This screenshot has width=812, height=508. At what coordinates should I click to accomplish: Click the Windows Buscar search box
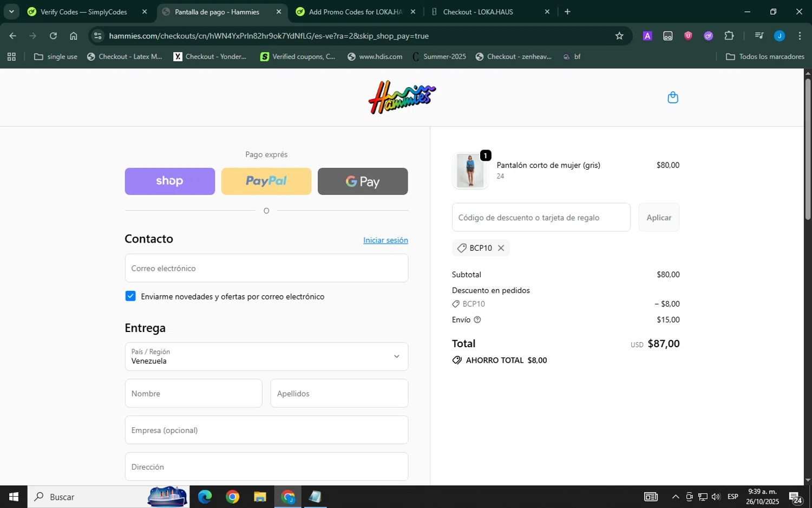point(108,497)
